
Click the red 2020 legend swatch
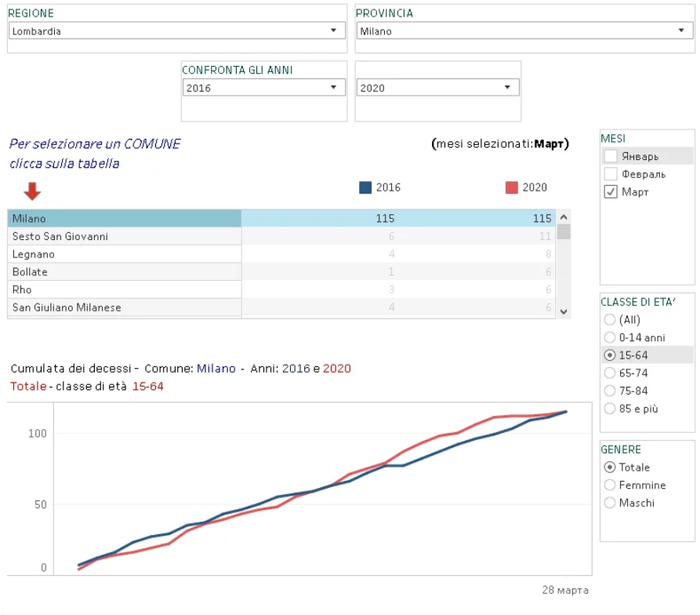coord(512,187)
